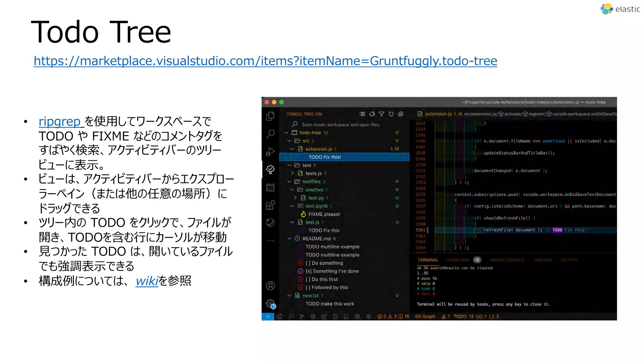Switch todo view with the list icon

[362, 114]
